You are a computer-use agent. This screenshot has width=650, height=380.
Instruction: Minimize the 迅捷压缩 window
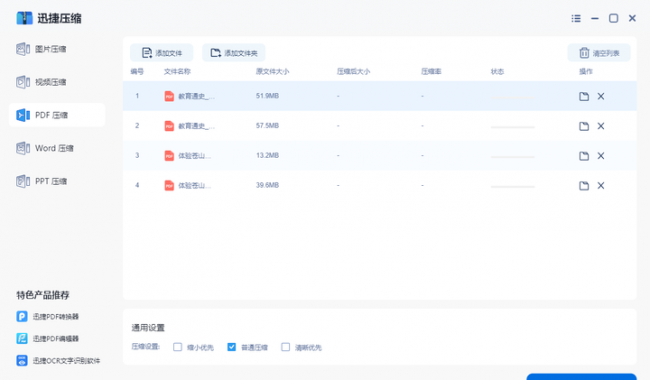[x=595, y=18]
